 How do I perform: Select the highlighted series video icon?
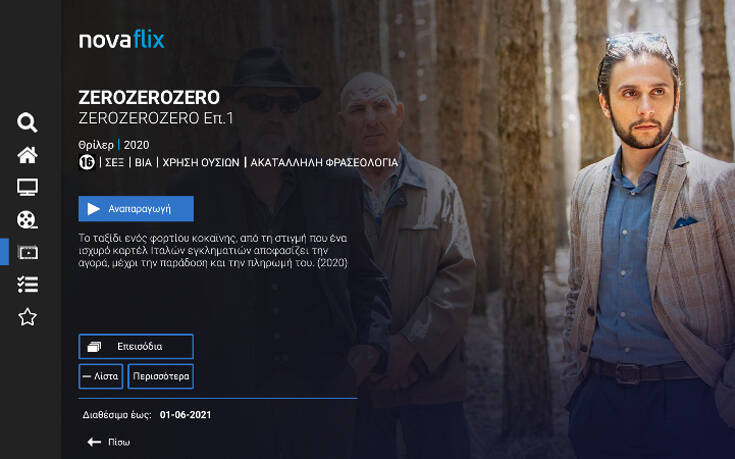pyautogui.click(x=28, y=252)
